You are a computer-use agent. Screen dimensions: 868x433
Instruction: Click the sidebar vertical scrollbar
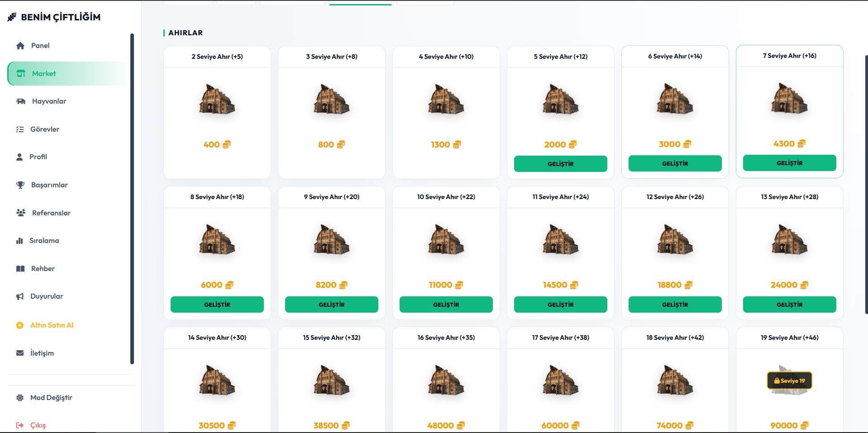[132, 198]
